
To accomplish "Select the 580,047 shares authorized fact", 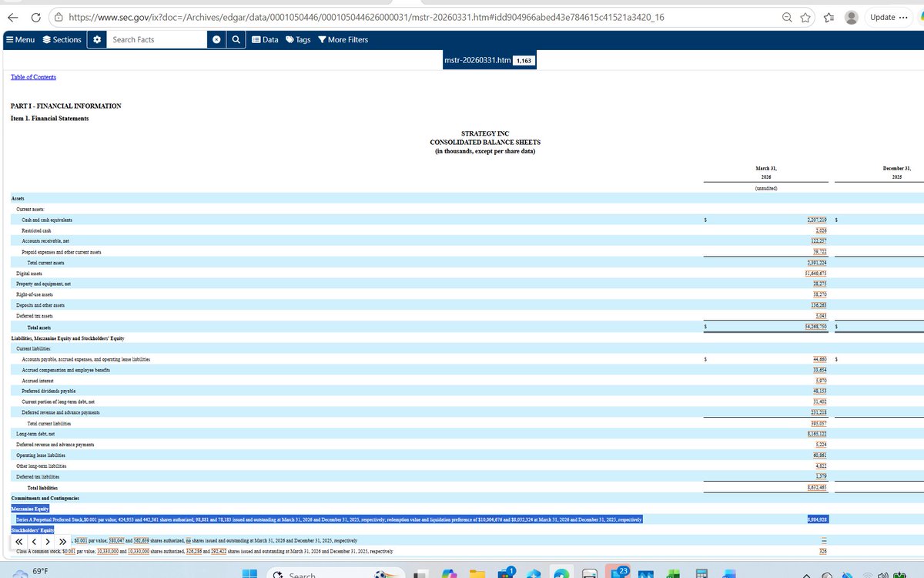I will point(118,541).
